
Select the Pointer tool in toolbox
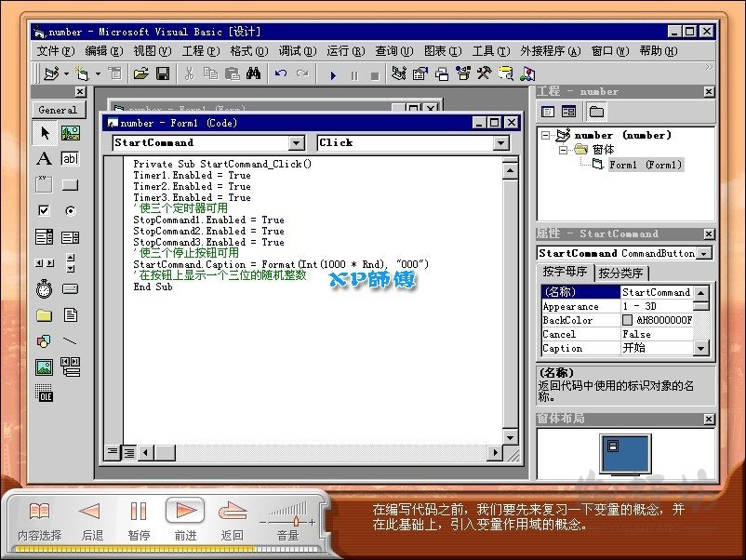tap(45, 133)
